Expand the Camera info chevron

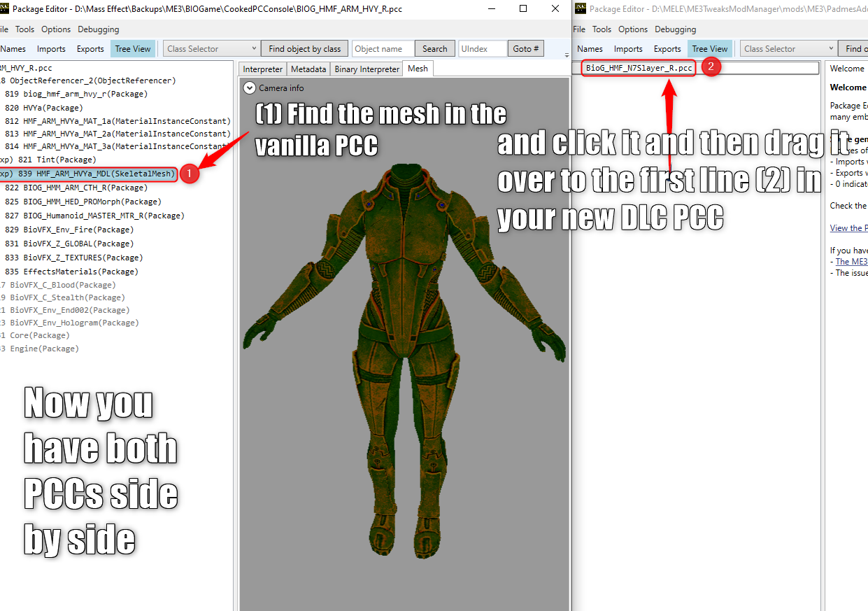pyautogui.click(x=250, y=88)
